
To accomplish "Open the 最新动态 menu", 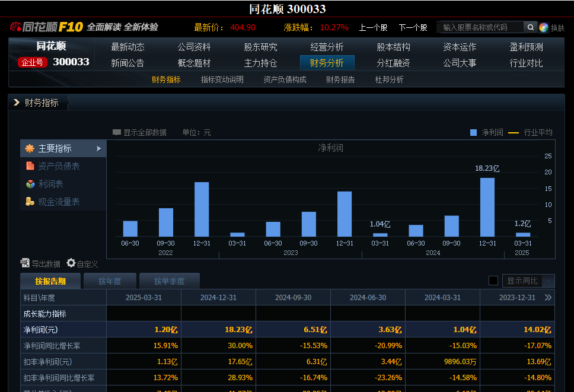I will pyautogui.click(x=127, y=47).
